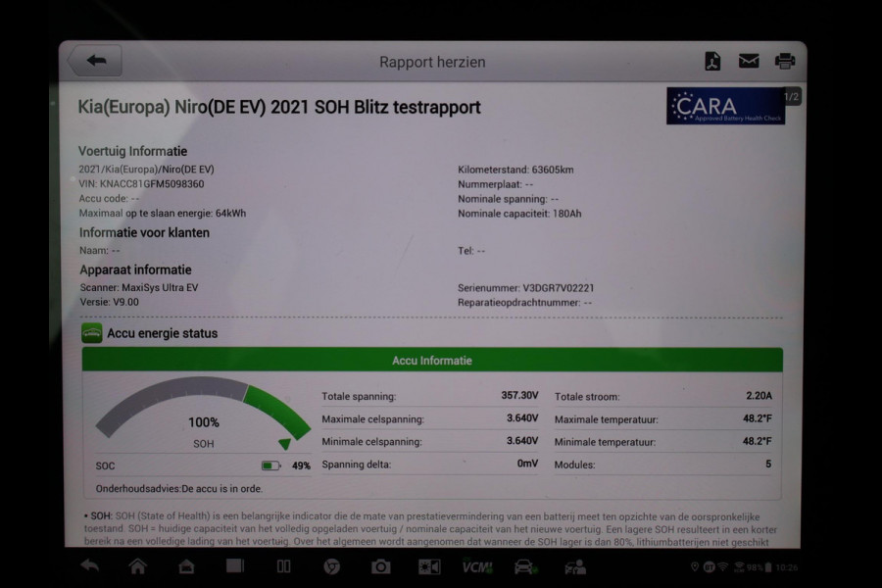
Task: Select the Rapport herzien title bar
Action: (433, 61)
